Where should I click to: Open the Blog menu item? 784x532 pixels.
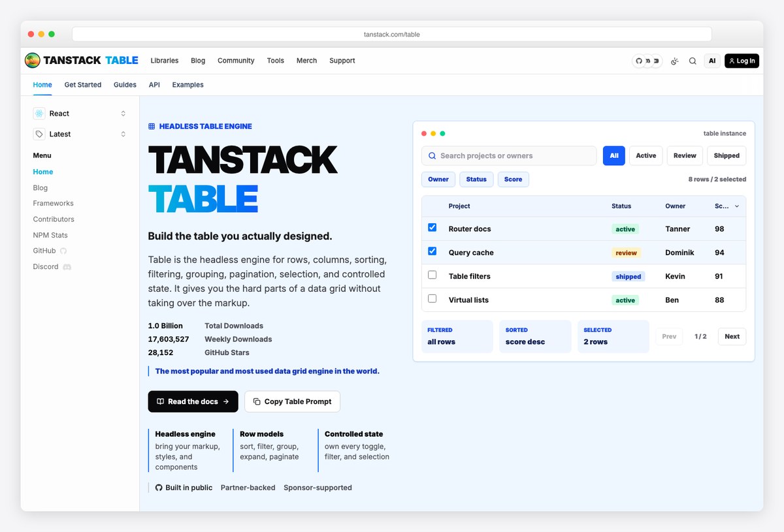[x=198, y=61]
